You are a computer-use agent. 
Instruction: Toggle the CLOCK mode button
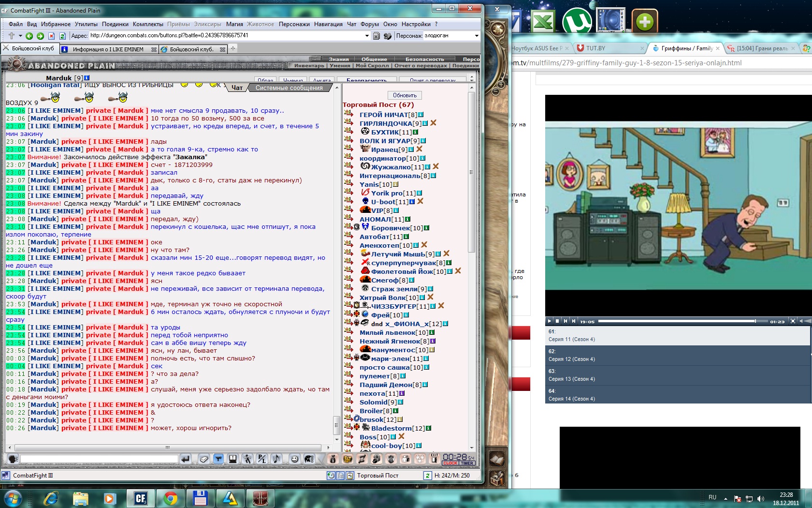pos(450,463)
